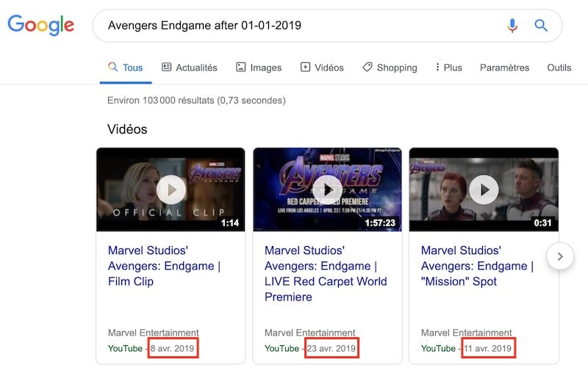
Task: Open the Vidéos results tab
Action: [x=322, y=68]
